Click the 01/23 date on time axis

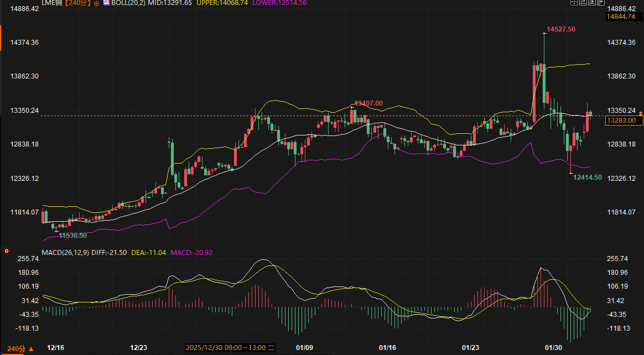pos(470,348)
